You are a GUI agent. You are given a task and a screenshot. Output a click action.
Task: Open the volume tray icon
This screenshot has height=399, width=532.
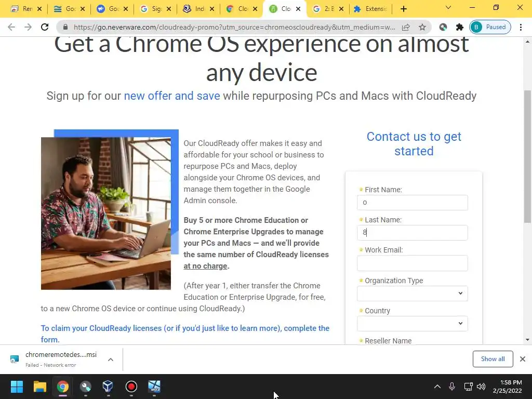point(481,387)
